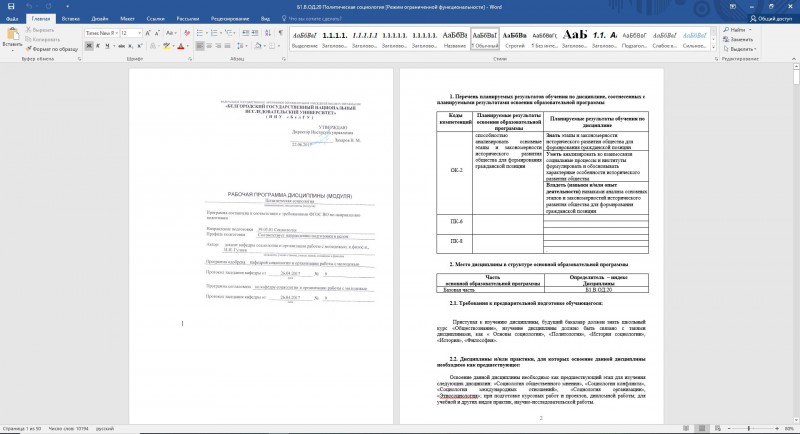The image size is (800, 434).
Task: Switch to read mode view in status bar
Action: click(x=686, y=429)
